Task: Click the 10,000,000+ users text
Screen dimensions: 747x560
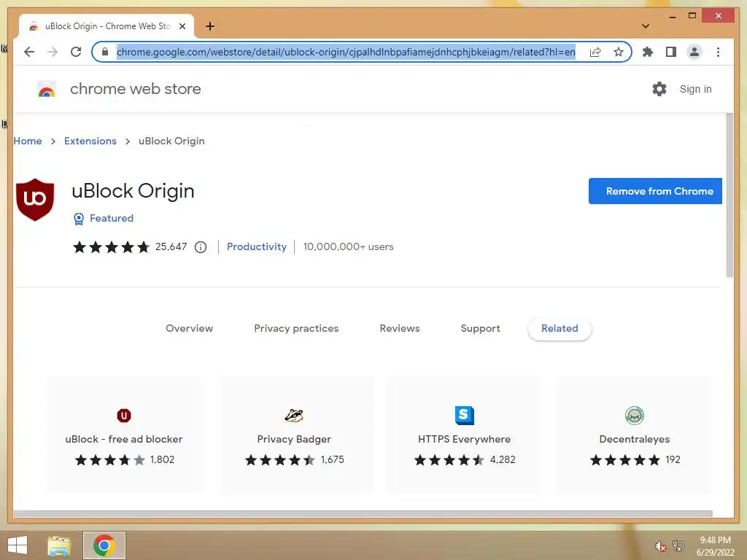Action: [348, 246]
